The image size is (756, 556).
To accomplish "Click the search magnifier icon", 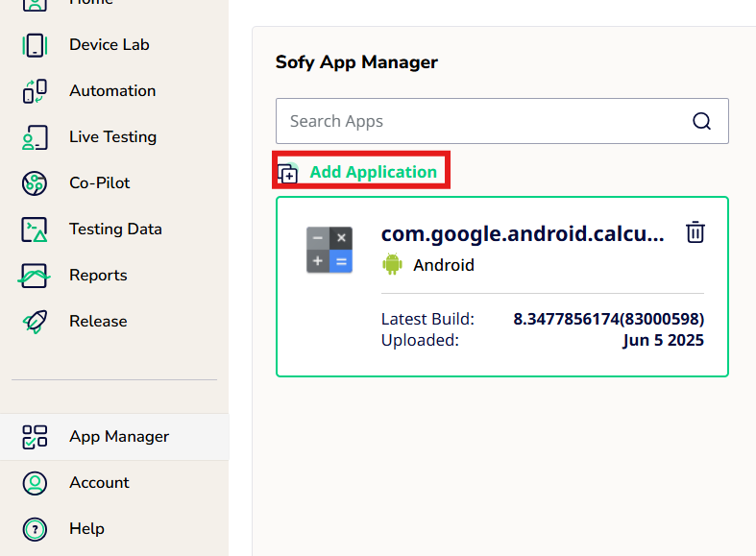I will pyautogui.click(x=701, y=121).
